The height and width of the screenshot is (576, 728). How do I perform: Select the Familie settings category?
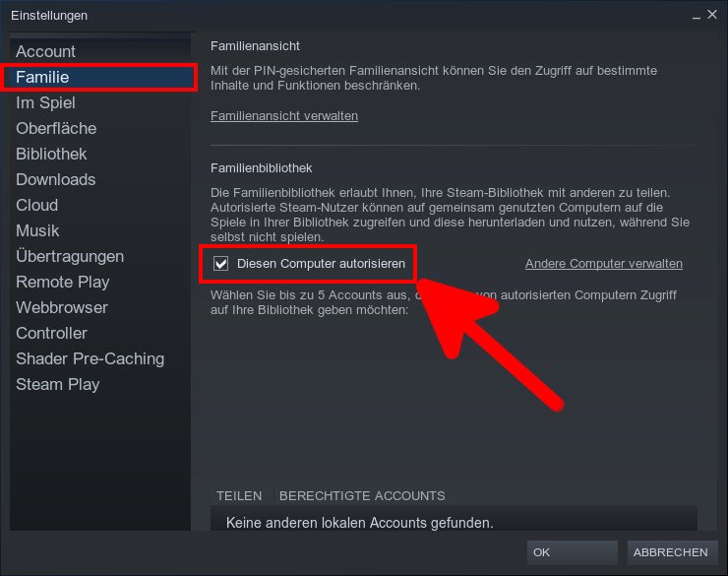pos(42,77)
